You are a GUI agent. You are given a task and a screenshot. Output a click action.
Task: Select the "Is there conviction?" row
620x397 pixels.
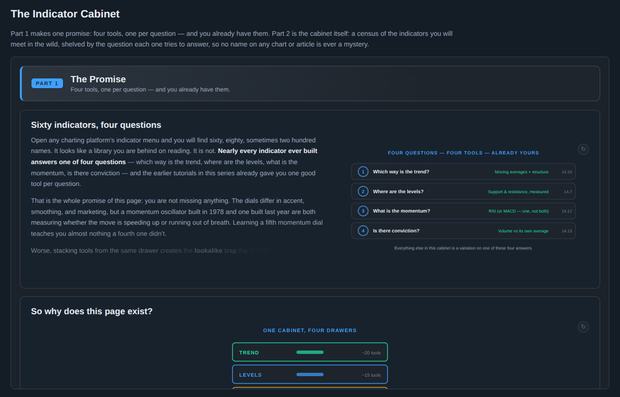(x=463, y=231)
